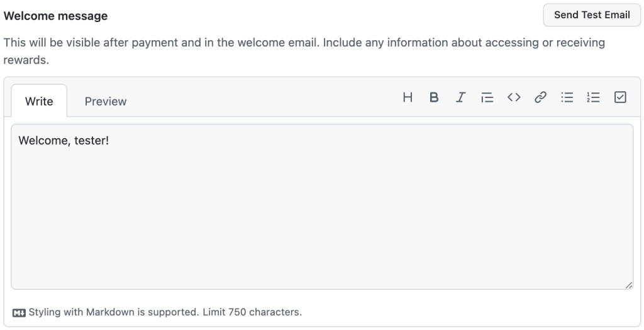Open the Preview tab

[x=106, y=101]
